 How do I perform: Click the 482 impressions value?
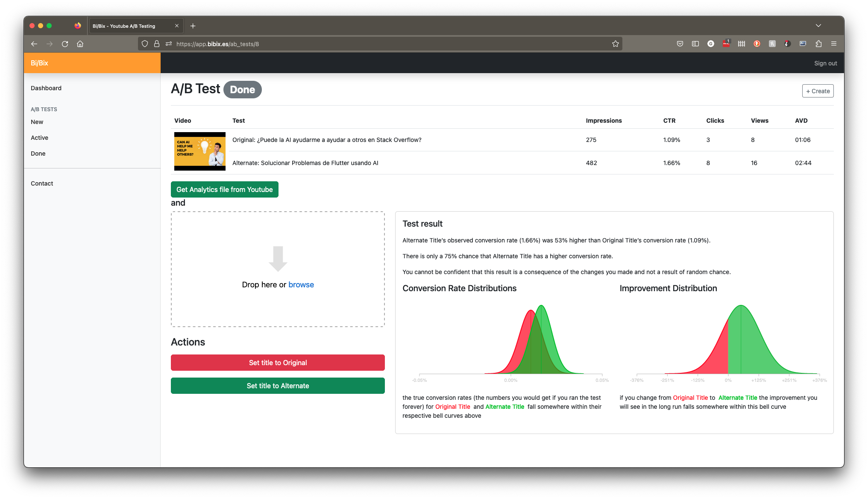(x=591, y=163)
